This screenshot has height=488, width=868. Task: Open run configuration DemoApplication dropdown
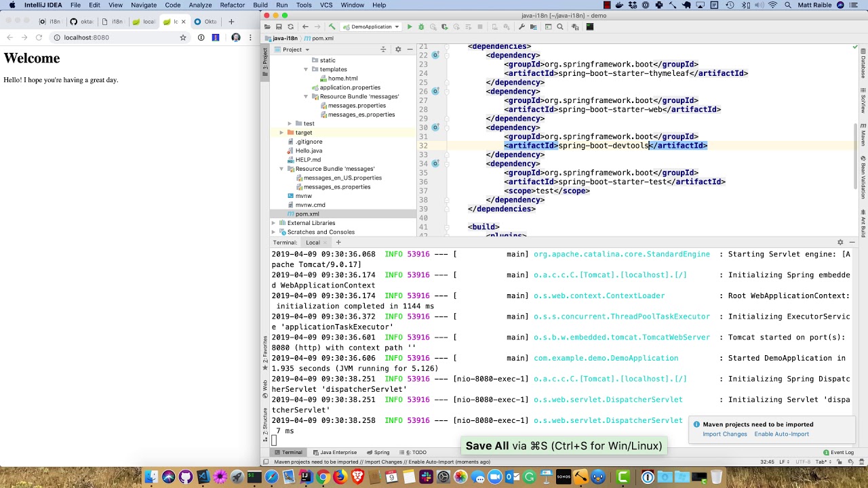point(372,27)
